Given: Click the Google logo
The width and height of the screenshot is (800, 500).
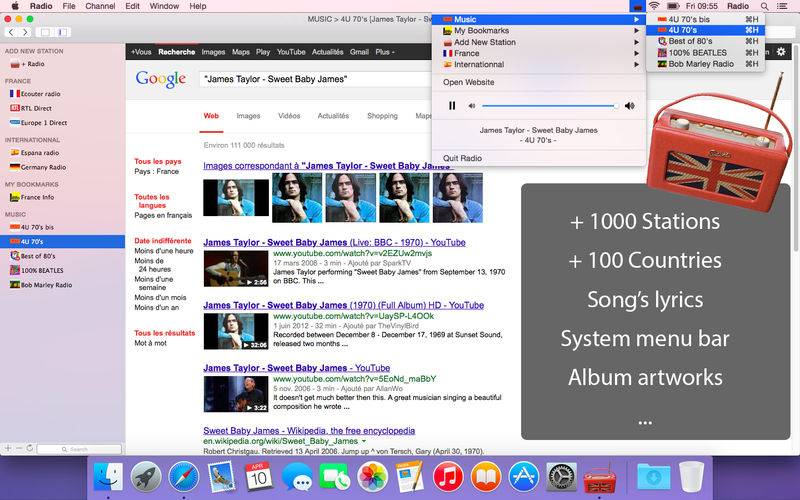Looking at the screenshot, I should coord(161,80).
